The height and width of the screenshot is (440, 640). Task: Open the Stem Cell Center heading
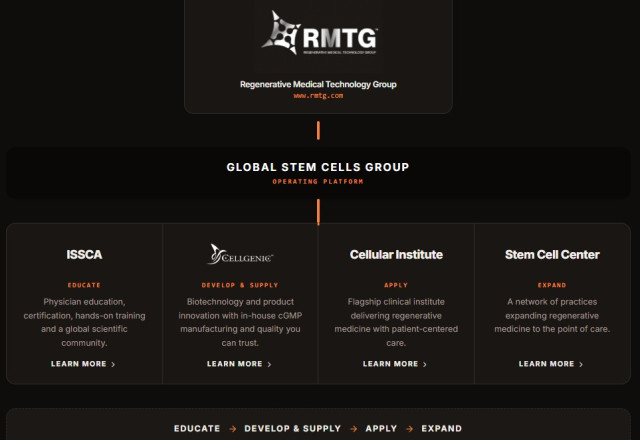point(552,254)
